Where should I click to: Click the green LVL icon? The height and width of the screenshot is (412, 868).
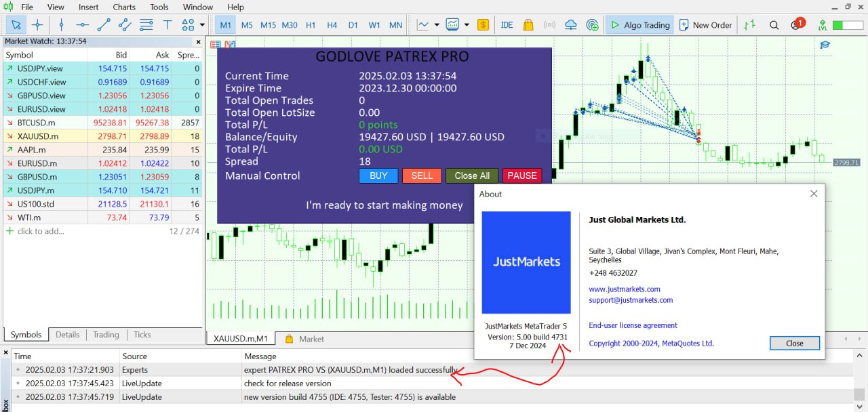click(x=823, y=25)
